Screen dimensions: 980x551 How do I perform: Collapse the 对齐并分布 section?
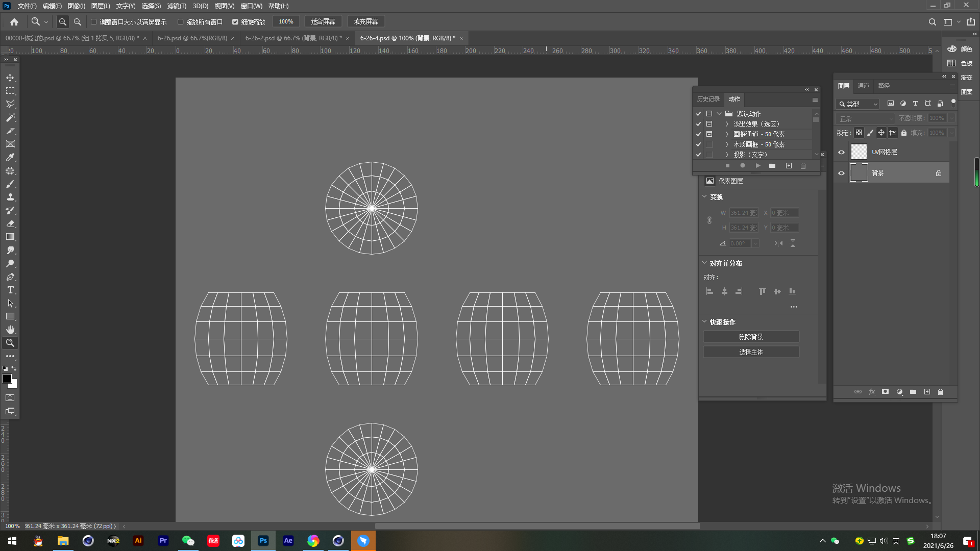pos(704,263)
